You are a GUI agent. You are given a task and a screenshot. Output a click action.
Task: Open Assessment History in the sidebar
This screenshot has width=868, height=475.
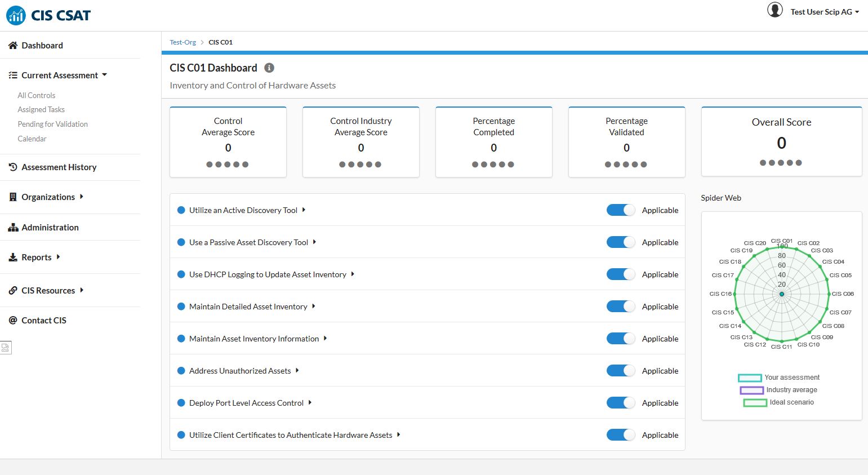(x=59, y=167)
